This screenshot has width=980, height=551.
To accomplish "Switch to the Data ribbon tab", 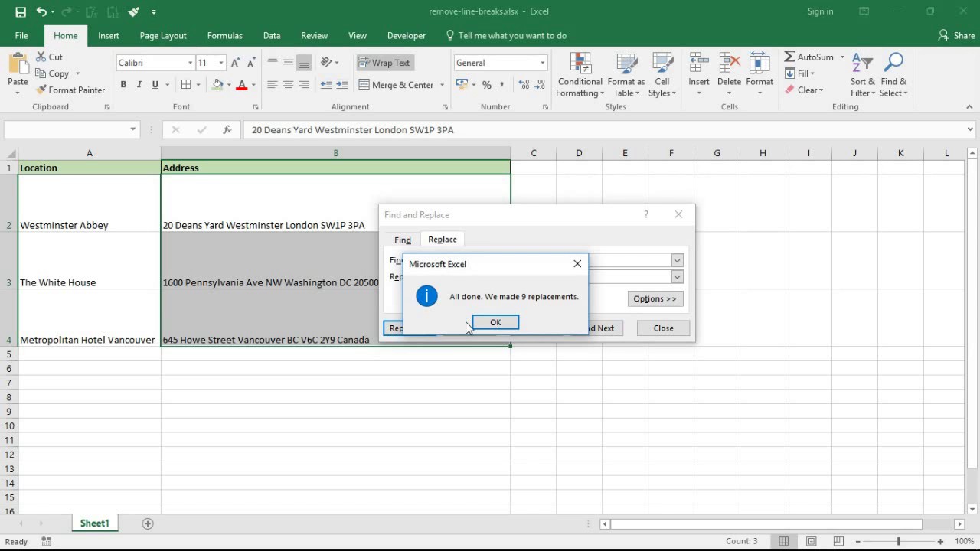I will click(x=272, y=36).
